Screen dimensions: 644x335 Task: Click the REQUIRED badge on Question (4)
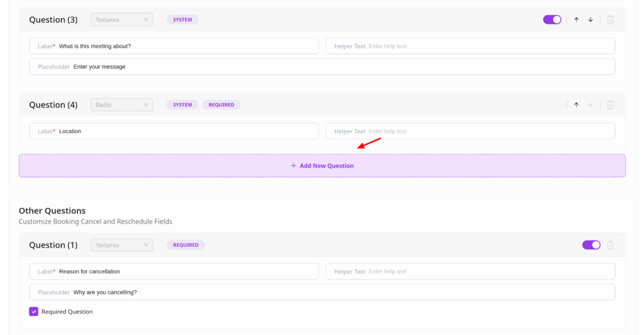click(221, 105)
